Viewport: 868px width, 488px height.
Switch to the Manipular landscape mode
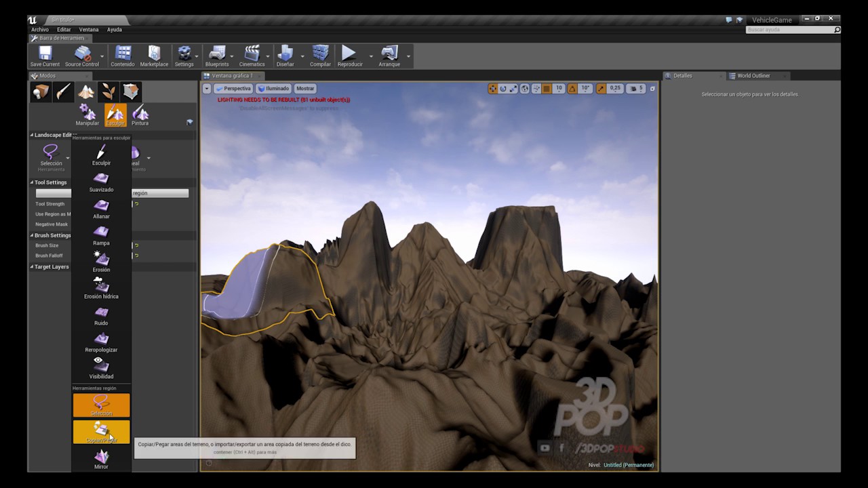87,115
